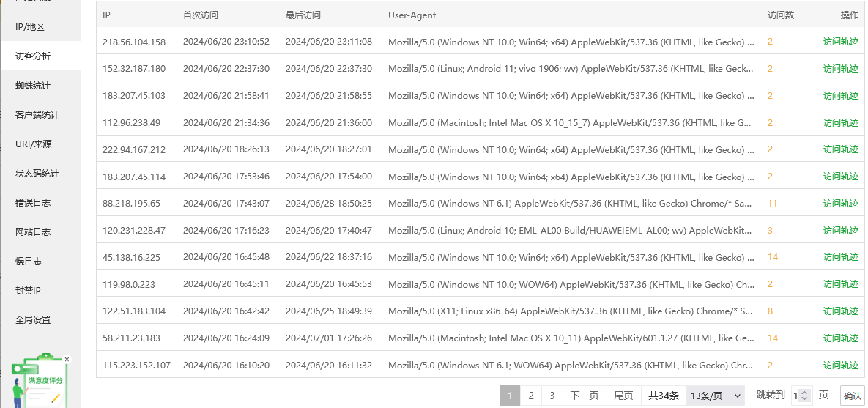Screen dimensions: 868x408
Task: Go to page 3 of results
Action: coord(552,396)
